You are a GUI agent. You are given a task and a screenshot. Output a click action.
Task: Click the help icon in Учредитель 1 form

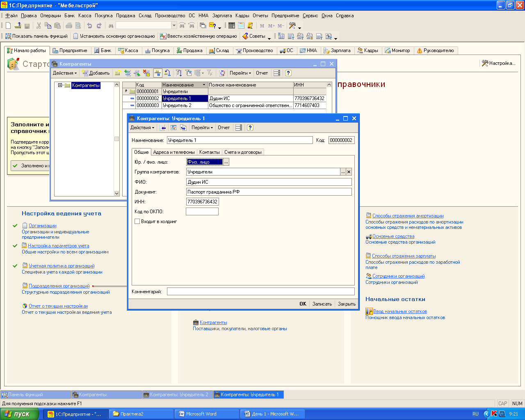(x=250, y=128)
